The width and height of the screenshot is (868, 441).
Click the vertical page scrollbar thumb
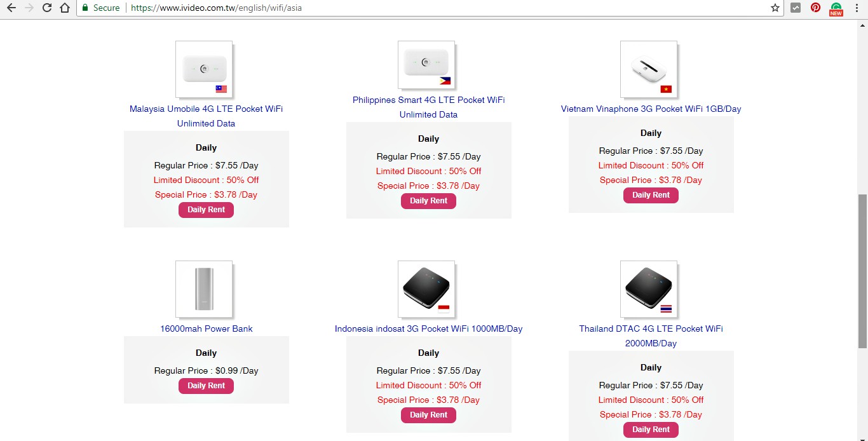(x=862, y=270)
